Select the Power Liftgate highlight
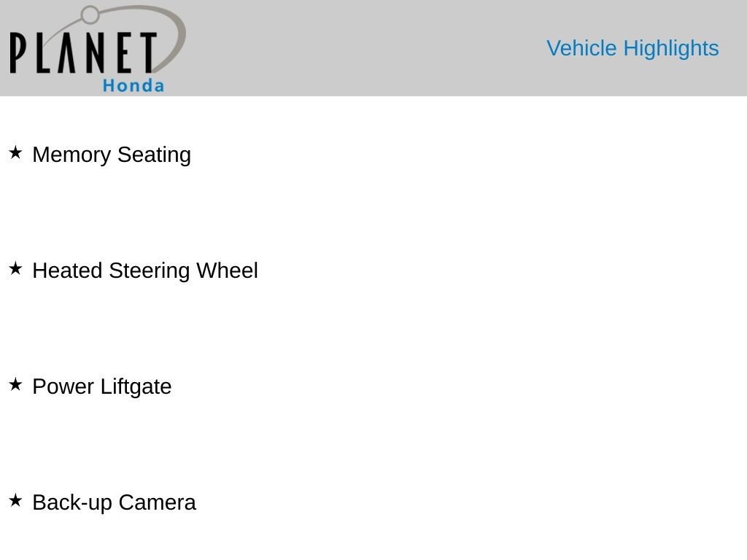Screen dimensions: 747x560 [x=102, y=386]
